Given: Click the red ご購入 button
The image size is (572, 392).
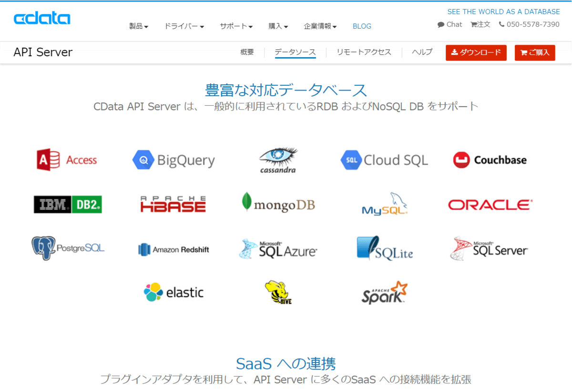Looking at the screenshot, I should 535,53.
